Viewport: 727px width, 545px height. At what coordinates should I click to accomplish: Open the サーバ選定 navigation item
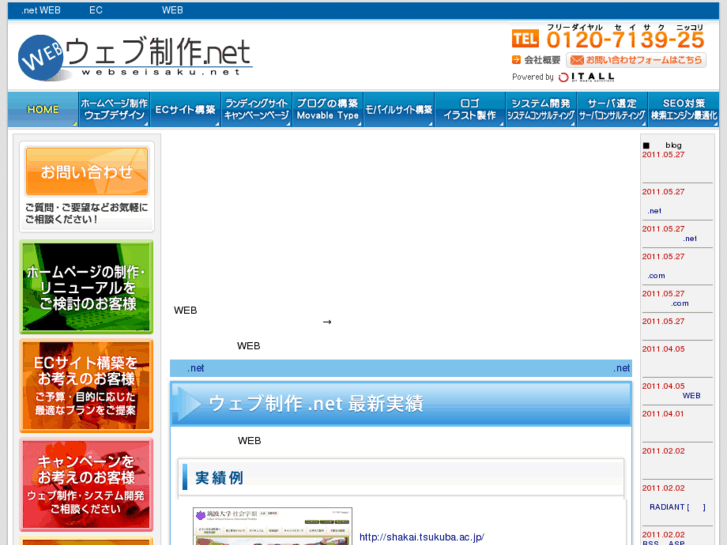click(612, 109)
